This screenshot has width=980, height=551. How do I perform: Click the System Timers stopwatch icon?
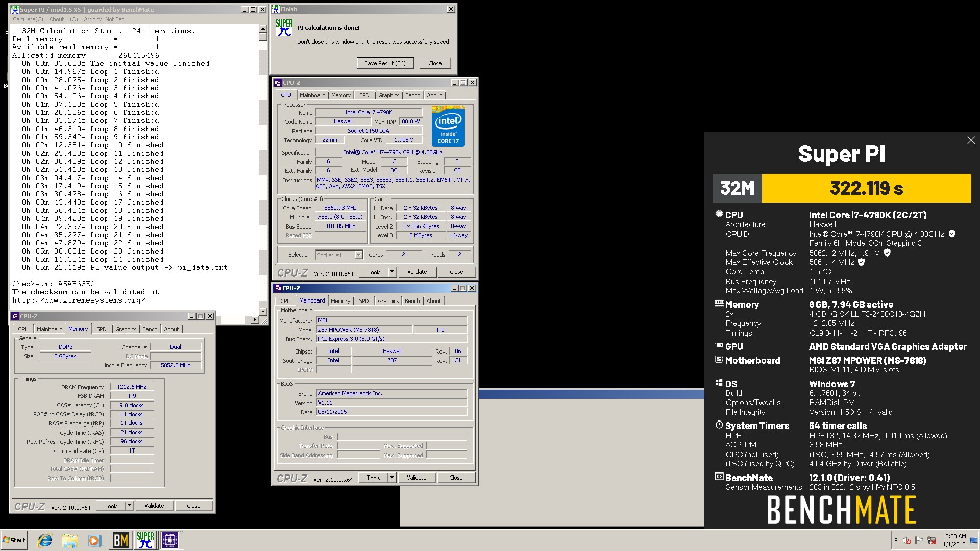coord(719,424)
